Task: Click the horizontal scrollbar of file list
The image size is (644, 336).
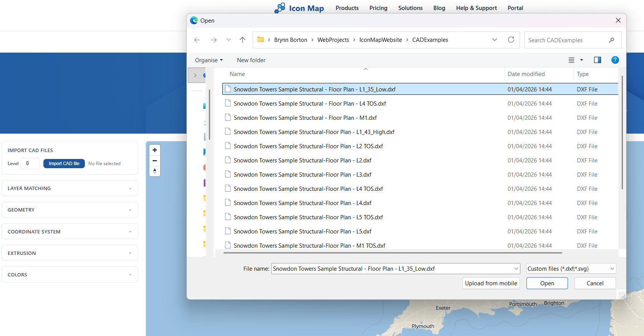Action: 392,253
